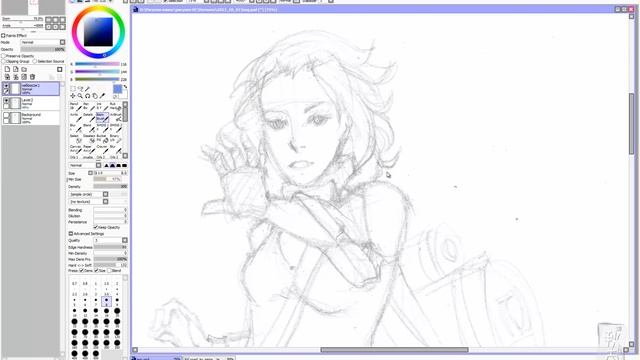This screenshot has width=640, height=360.
Task: Collapse the Advanced Settings section
Action: 71,234
